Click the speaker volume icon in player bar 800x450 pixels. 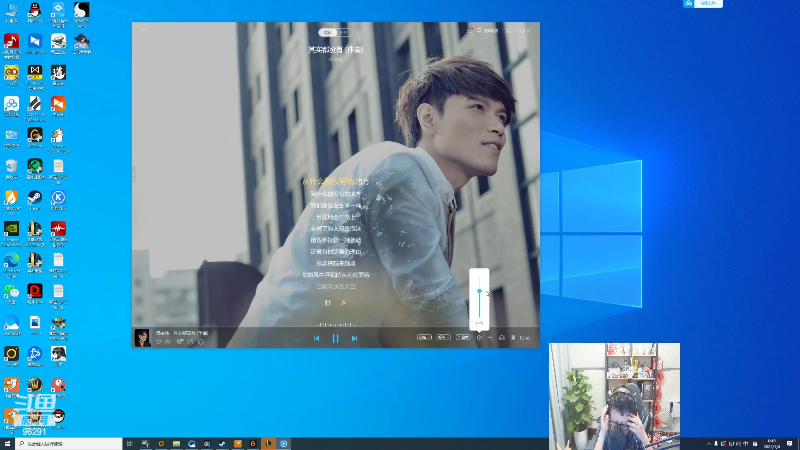pyautogui.click(x=479, y=337)
